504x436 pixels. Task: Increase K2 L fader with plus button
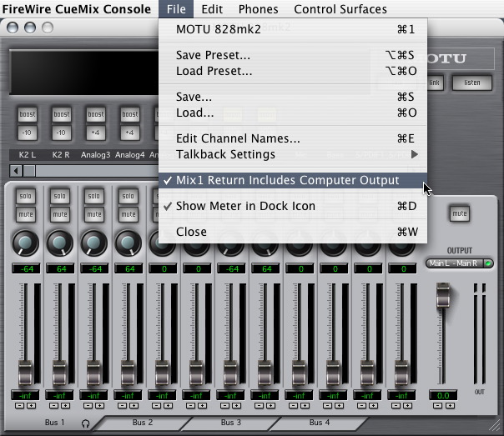(x=31, y=406)
